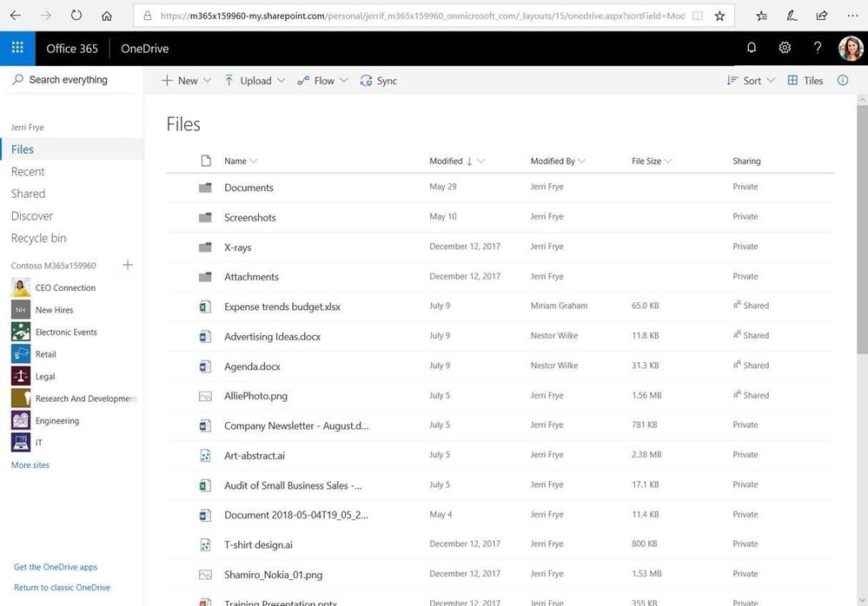Viewport: 868px width, 606px height.
Task: Open the Sort dropdown
Action: pyautogui.click(x=749, y=80)
